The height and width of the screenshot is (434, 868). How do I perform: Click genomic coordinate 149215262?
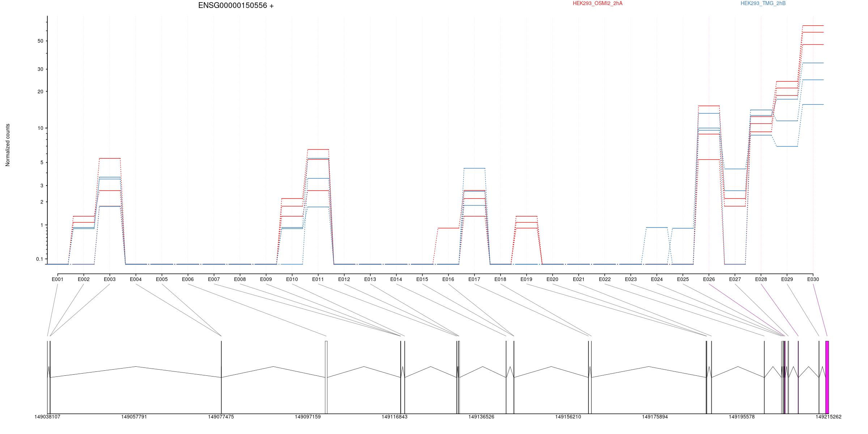[829, 417]
